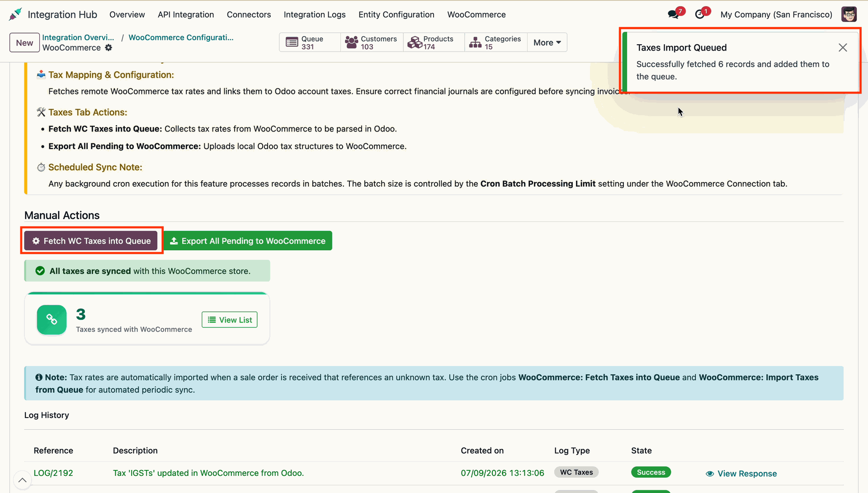The height and width of the screenshot is (493, 868).
Task: Click the eye icon beside View Response
Action: [710, 474]
